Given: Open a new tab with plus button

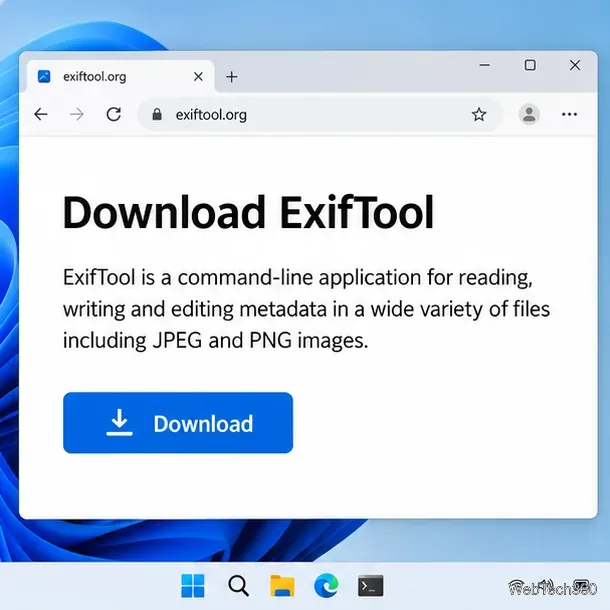Looking at the screenshot, I should pos(231,77).
